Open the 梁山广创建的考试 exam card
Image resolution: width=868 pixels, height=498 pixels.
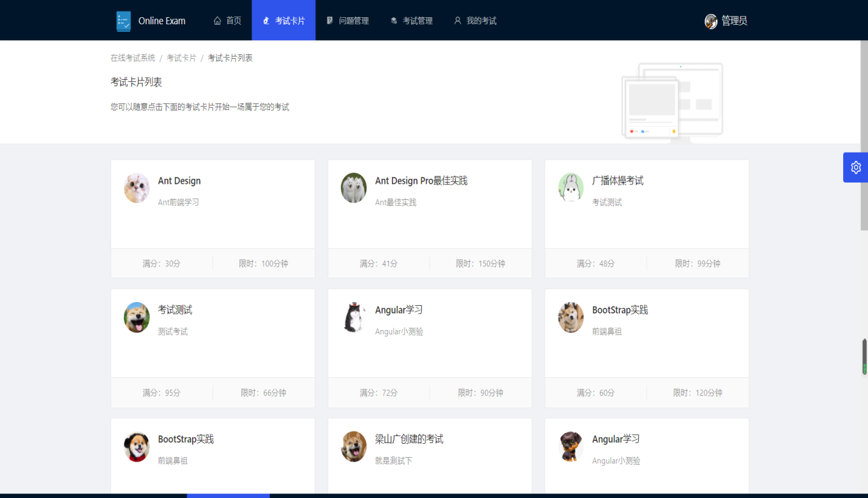[x=409, y=439]
